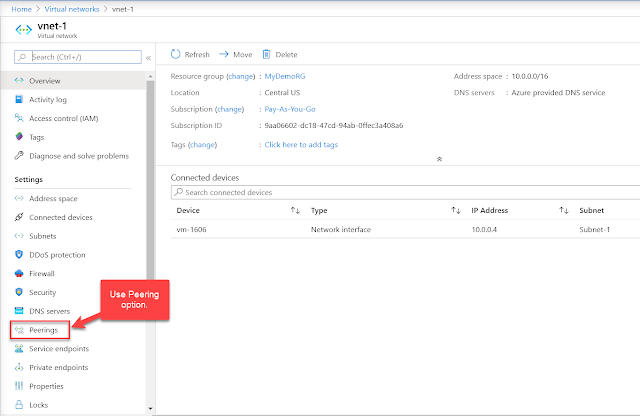The image size is (640, 416).
Task: Click change link next to Resource group
Action: 240,76
